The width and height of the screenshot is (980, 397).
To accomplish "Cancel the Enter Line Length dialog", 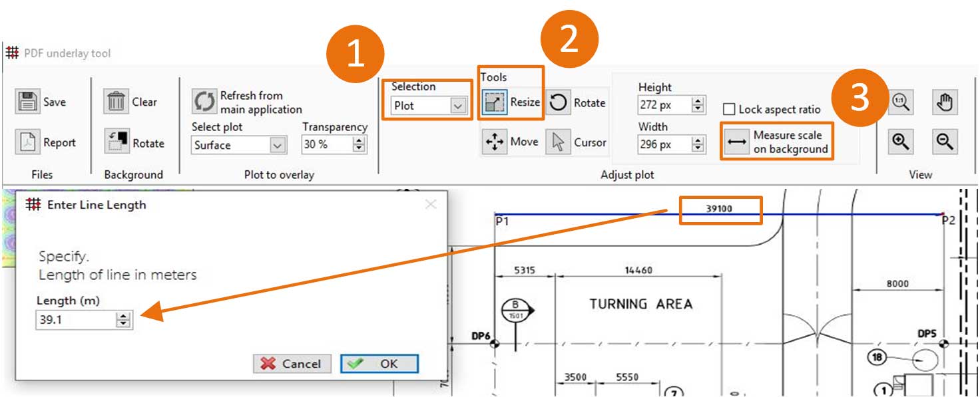I will [292, 364].
